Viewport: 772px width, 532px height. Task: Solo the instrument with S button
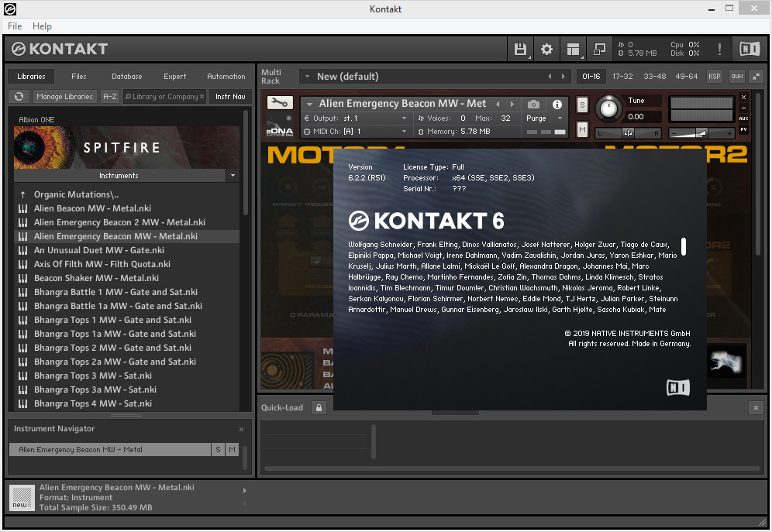[582, 105]
